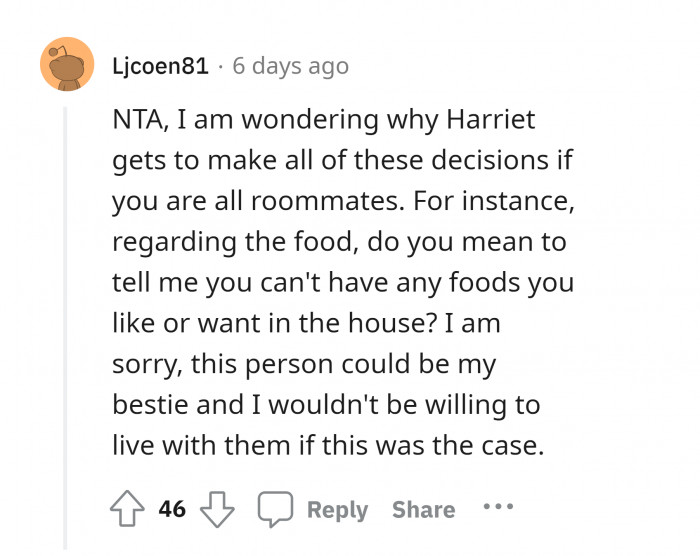Click the phrase "For instance" in the comment

pos(492,201)
